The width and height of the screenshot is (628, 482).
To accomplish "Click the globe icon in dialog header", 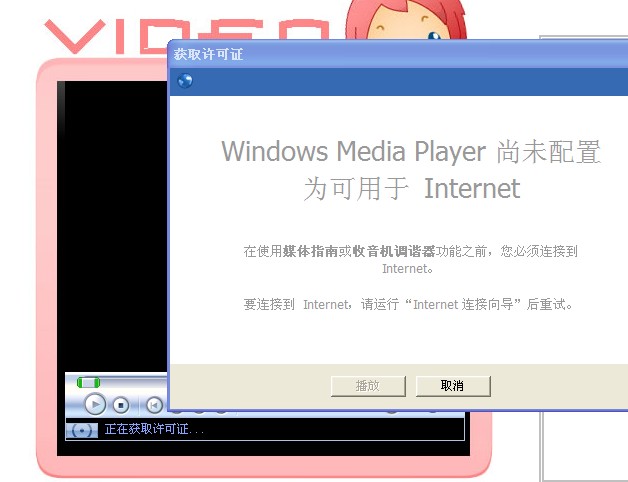I will [x=185, y=81].
